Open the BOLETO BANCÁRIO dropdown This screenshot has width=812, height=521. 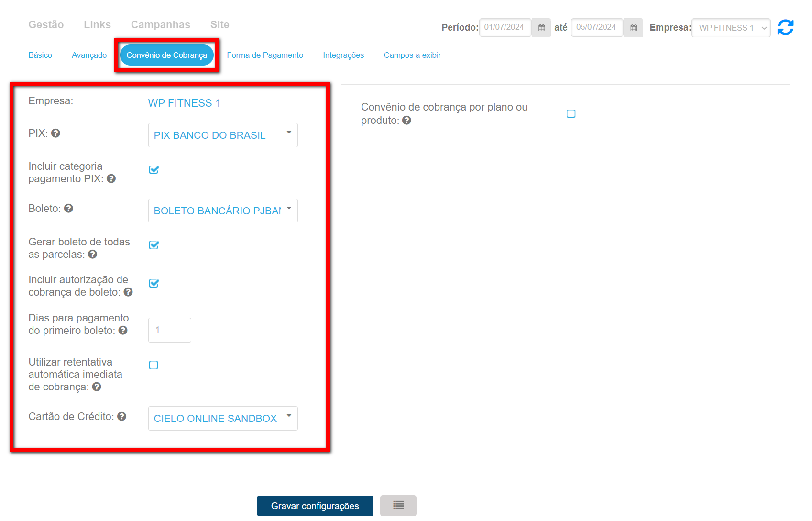pos(223,211)
